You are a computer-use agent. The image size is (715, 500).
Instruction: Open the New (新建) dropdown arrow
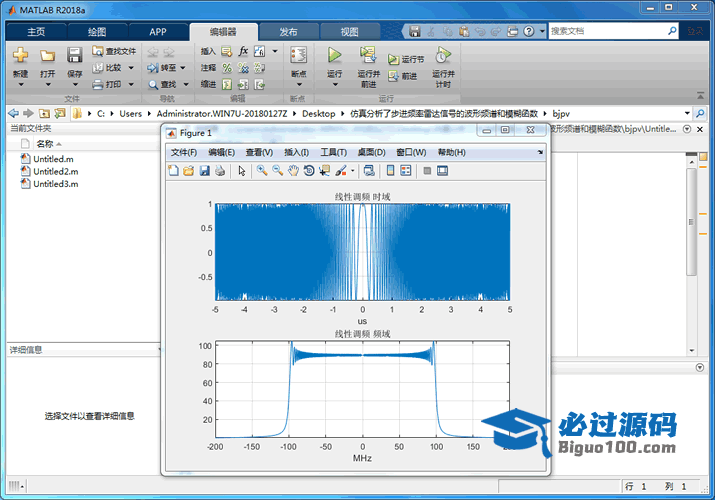[x=21, y=85]
